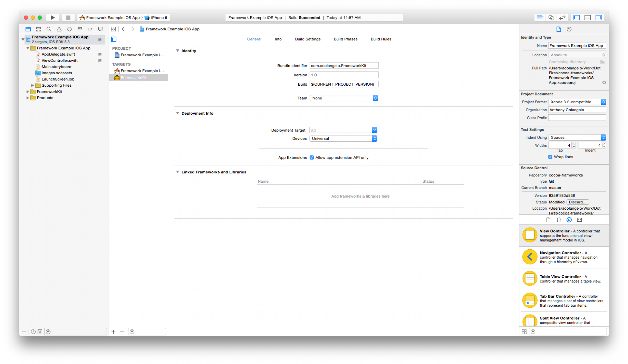Hide the project and targets list

pos(114,39)
